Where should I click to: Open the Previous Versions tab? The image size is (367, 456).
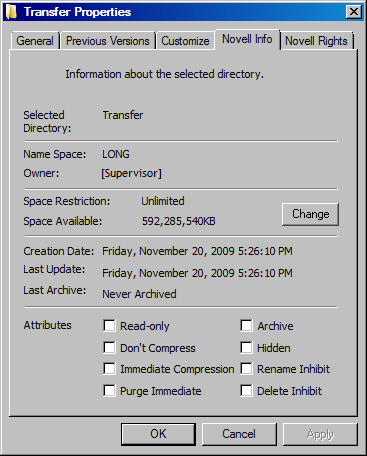pos(108,41)
